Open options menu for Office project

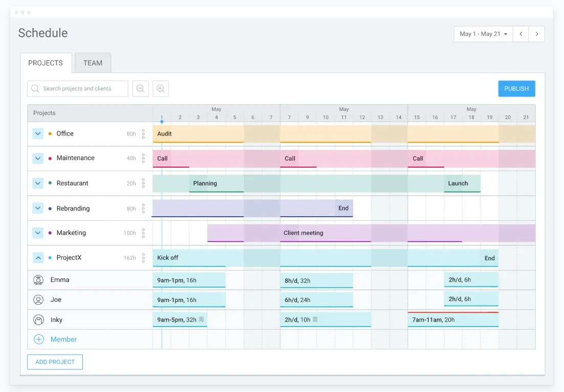click(x=143, y=134)
